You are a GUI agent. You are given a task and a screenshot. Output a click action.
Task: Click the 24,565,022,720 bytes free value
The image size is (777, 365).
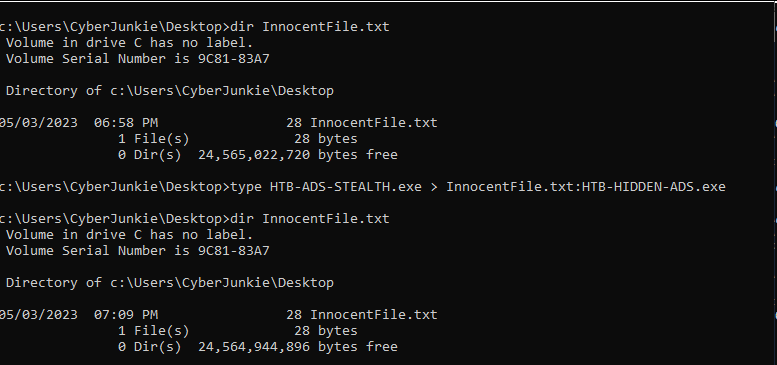tap(298, 155)
